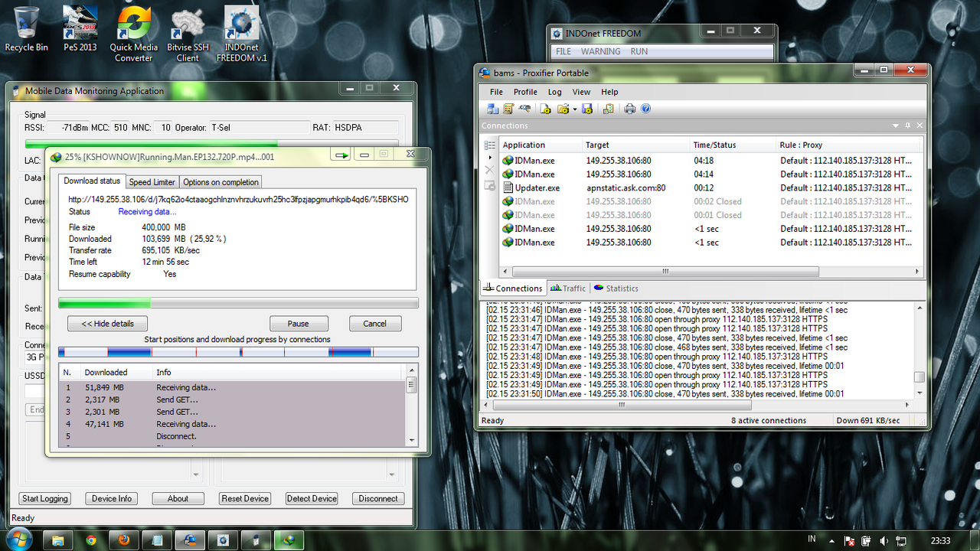Open the Recycle Bin desktop icon

[x=26, y=29]
